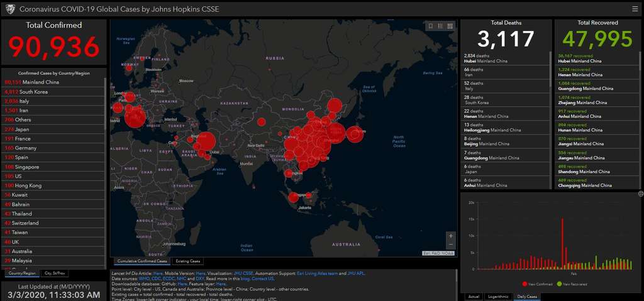Image resolution: width=644 pixels, height=301 pixels.
Task: Switch list to City, St/Prov tab
Action: [x=54, y=273]
